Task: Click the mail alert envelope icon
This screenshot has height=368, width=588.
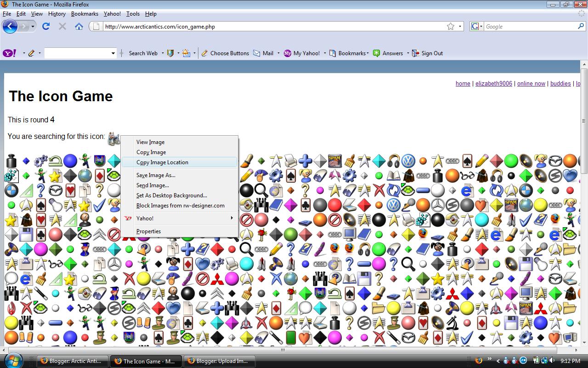Action: click(187, 53)
